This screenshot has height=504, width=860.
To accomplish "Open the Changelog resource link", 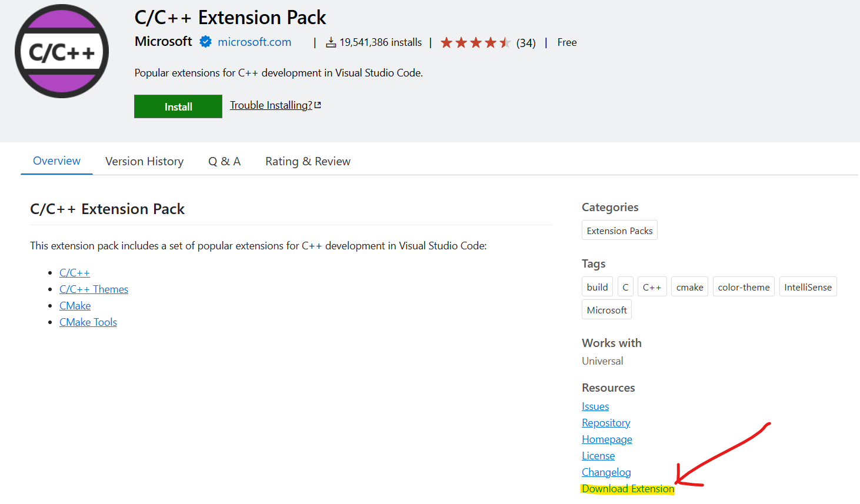I will coord(606,472).
